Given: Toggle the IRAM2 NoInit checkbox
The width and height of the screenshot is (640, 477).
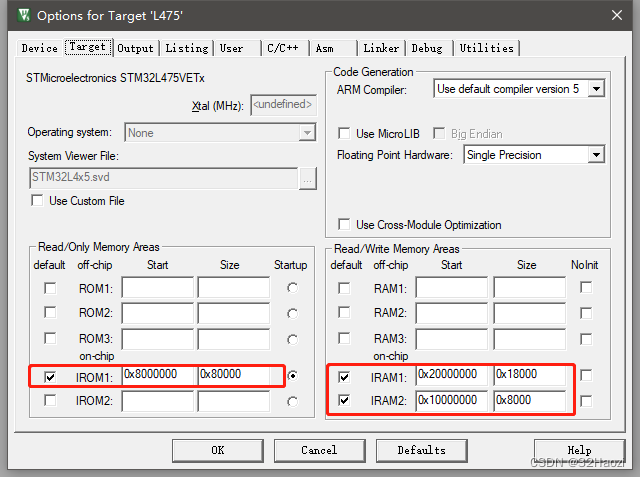Looking at the screenshot, I should click(x=586, y=401).
